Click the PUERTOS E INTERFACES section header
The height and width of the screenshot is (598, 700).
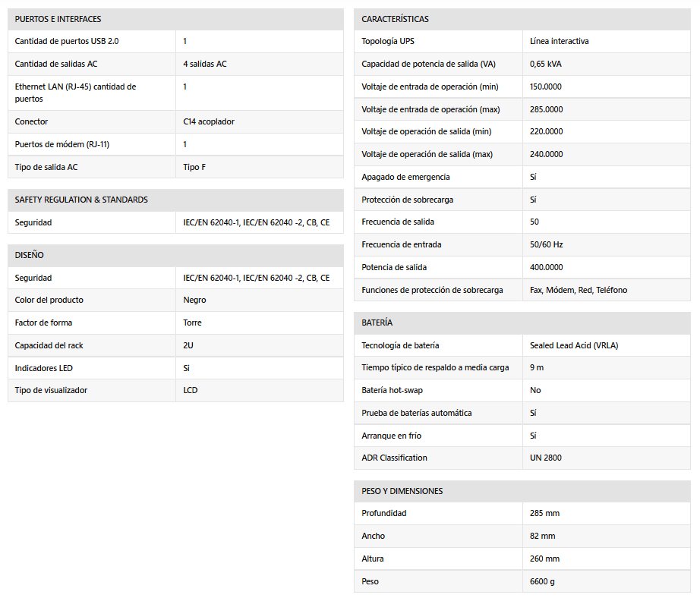tap(58, 19)
